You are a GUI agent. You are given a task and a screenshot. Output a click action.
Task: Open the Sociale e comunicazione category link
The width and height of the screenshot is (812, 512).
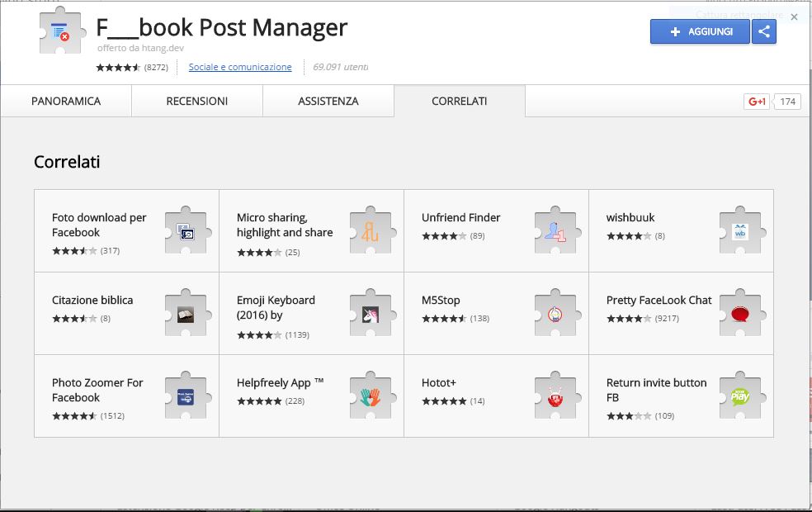point(240,67)
